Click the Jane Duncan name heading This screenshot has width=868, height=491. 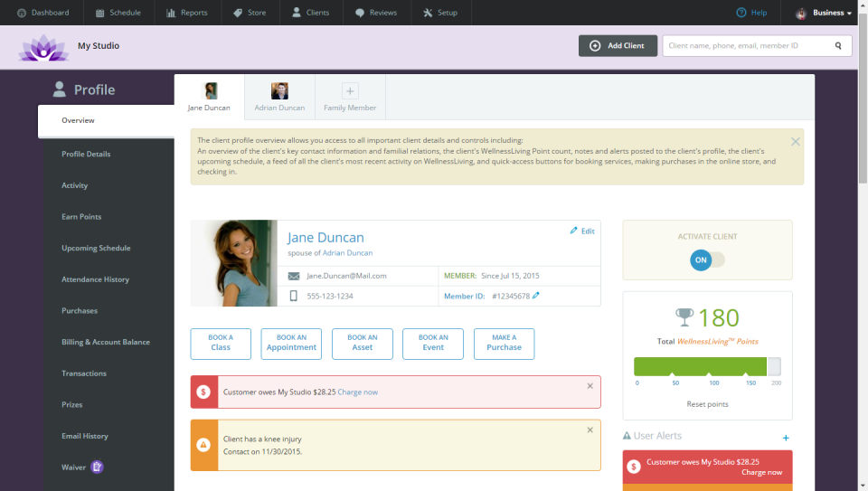[325, 238]
